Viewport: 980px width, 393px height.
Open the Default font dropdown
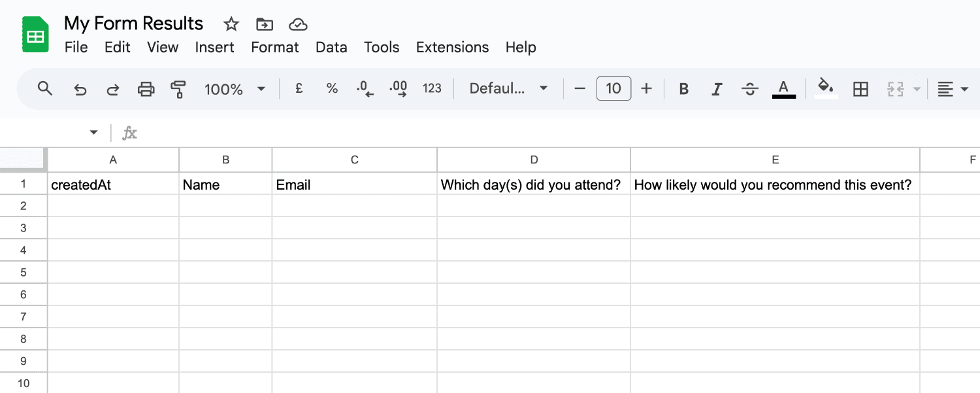(x=508, y=88)
